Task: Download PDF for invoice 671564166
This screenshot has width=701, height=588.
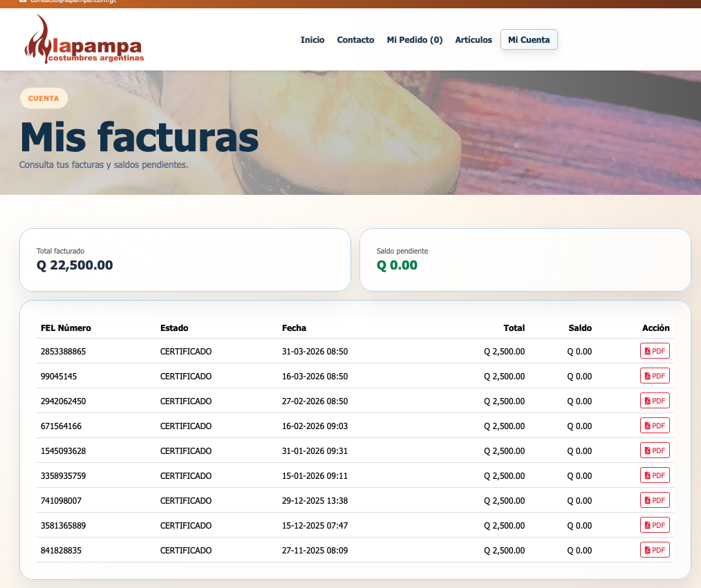Action: pos(654,425)
